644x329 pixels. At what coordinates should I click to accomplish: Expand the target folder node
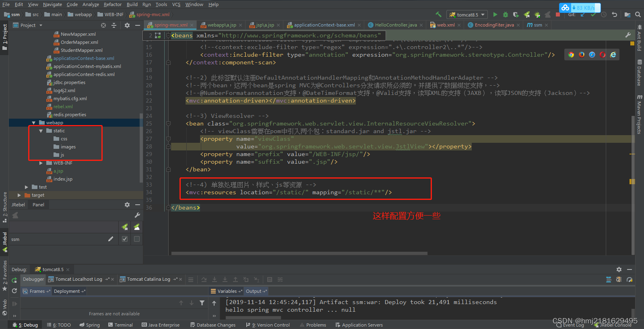click(19, 195)
